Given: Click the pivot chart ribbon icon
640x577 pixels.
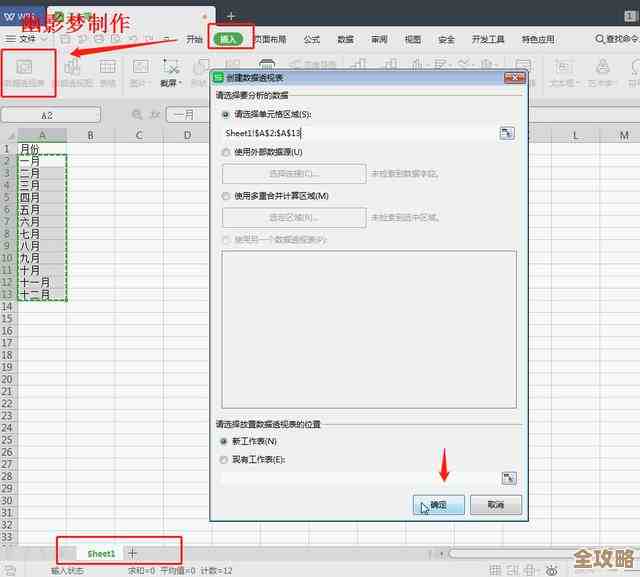Looking at the screenshot, I should (75, 73).
